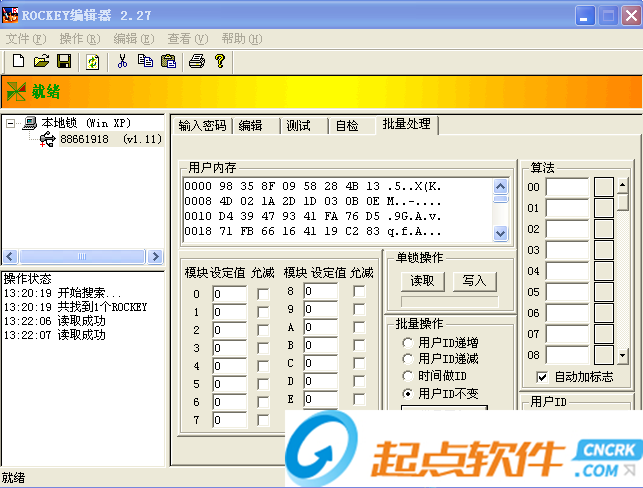The width and height of the screenshot is (643, 488).
Task: Click the 0010 row in user memory
Action: [312, 216]
